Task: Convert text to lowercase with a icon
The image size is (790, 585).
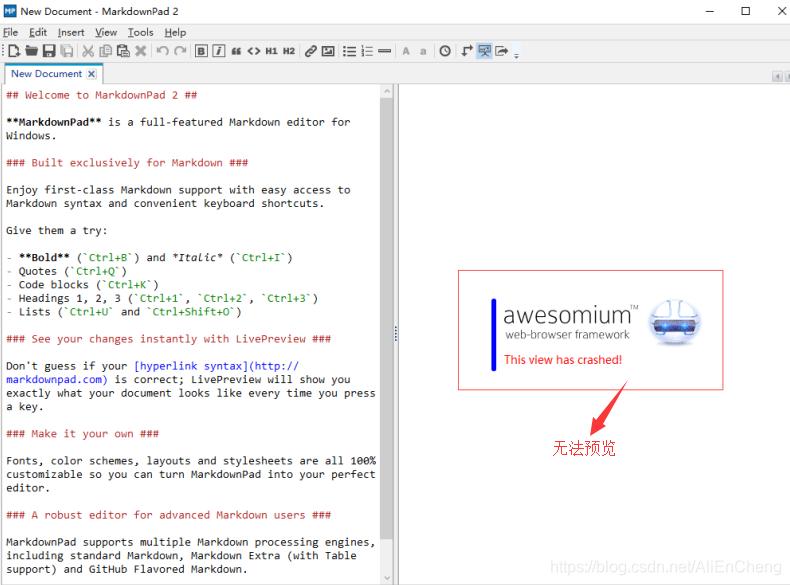Action: coord(423,51)
